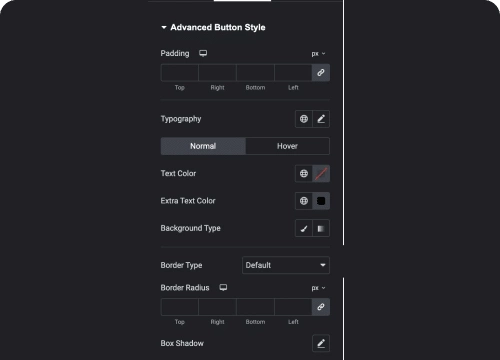Open the Border Type Default dropdown
Screen dimensions: 500x360
coord(286,265)
